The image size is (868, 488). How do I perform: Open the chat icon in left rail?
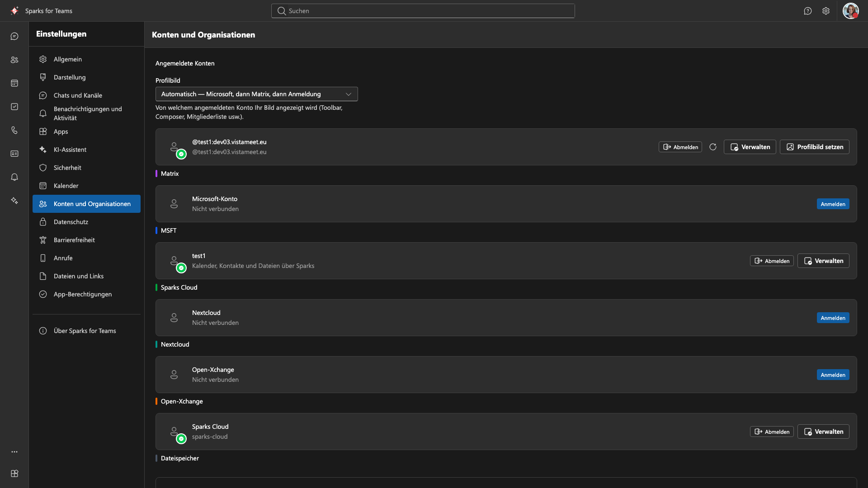(14, 36)
